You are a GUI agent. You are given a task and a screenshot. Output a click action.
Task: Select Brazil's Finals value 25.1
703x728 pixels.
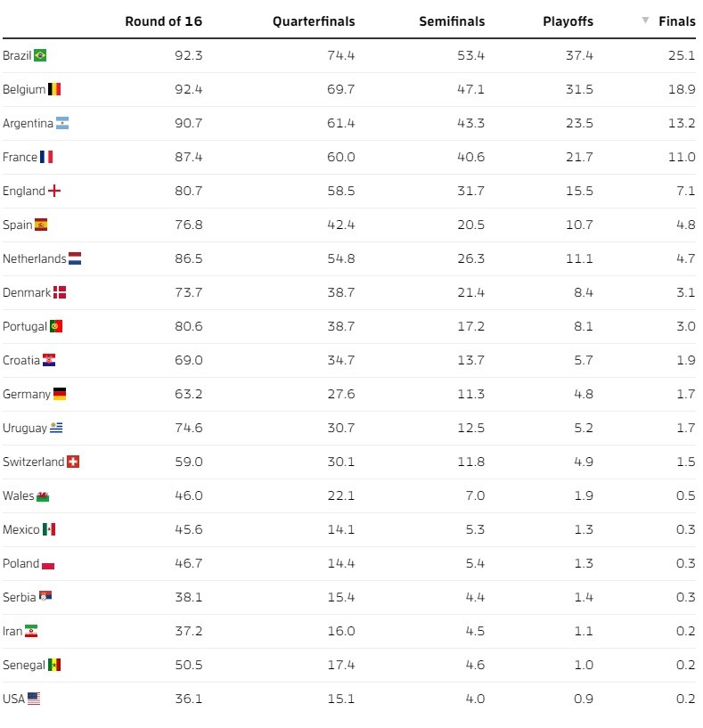click(681, 55)
